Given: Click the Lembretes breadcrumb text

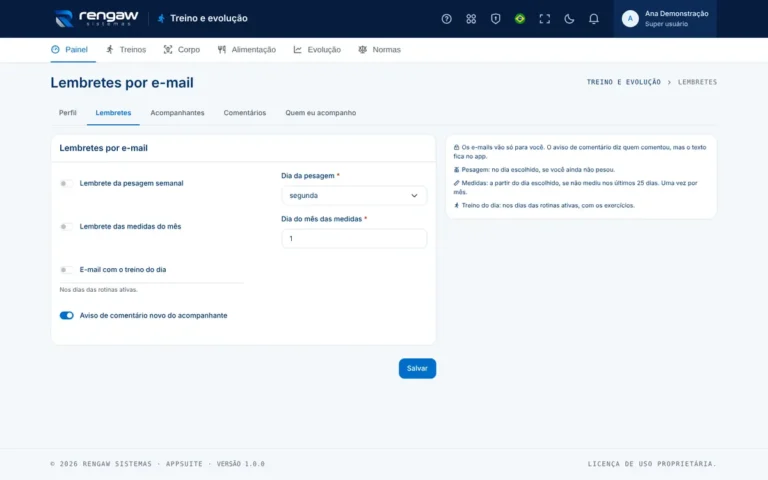Looking at the screenshot, I should coord(697,82).
